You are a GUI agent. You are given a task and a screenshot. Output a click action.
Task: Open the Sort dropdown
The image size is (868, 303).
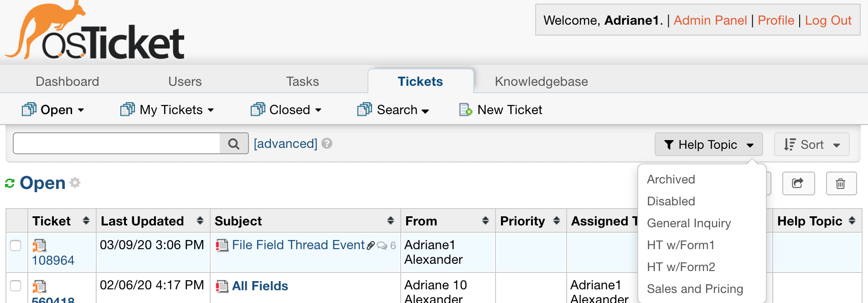click(x=811, y=145)
